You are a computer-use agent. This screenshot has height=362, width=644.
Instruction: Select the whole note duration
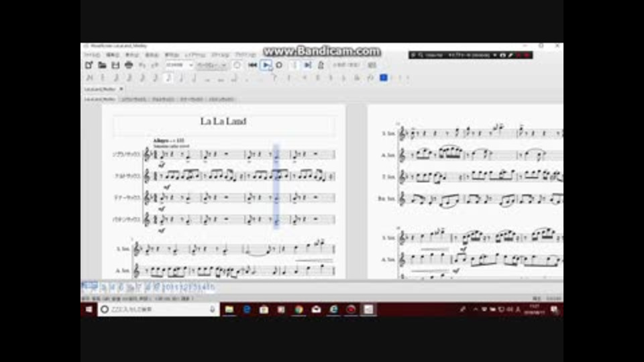click(207, 78)
